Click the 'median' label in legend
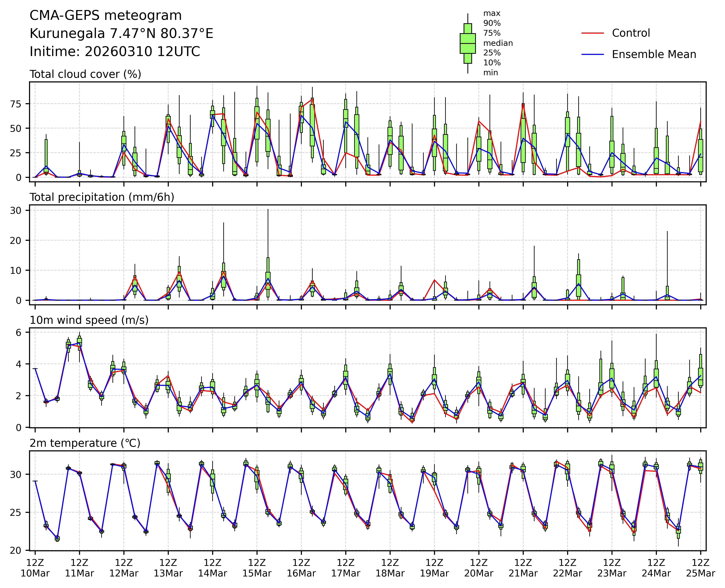The width and height of the screenshot is (725, 588). pos(498,43)
